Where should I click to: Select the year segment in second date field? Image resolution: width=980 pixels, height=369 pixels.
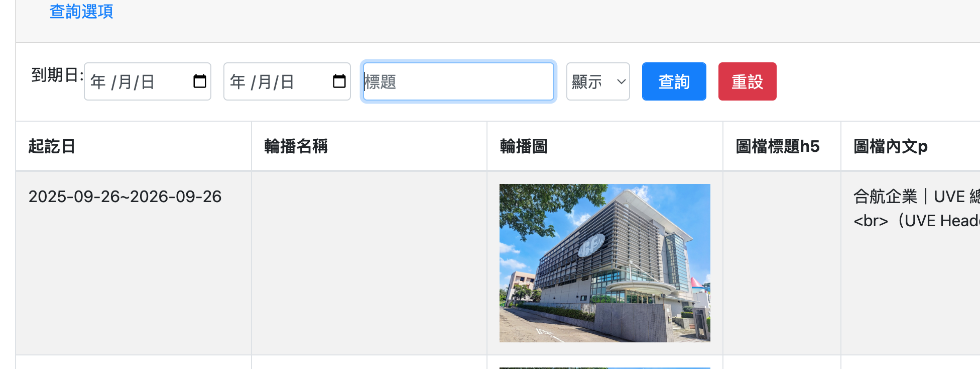[x=237, y=82]
